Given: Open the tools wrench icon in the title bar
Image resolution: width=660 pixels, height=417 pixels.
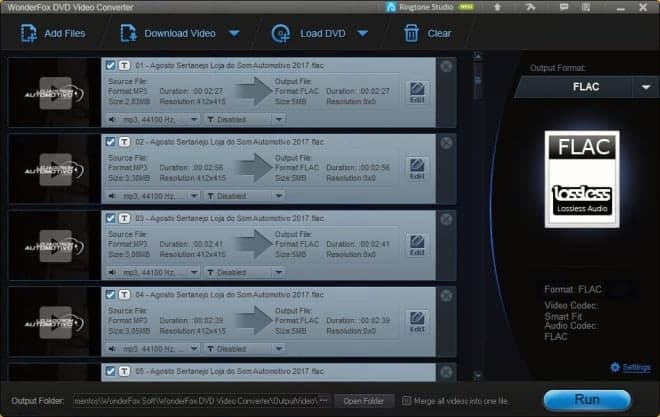Looking at the screenshot, I should coord(530,7).
